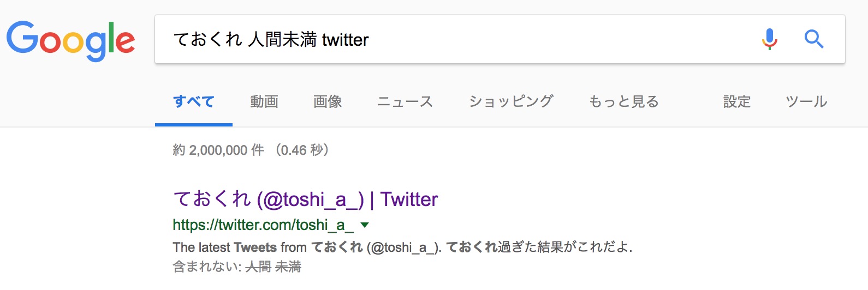Expand the green arrow beside the result URL
The image size is (868, 290).
pos(365,225)
